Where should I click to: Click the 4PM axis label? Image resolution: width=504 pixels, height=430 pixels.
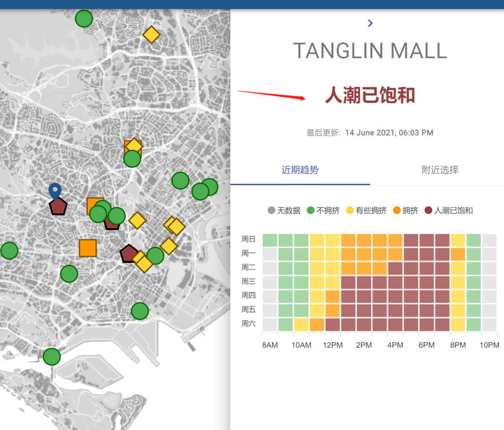pos(395,345)
